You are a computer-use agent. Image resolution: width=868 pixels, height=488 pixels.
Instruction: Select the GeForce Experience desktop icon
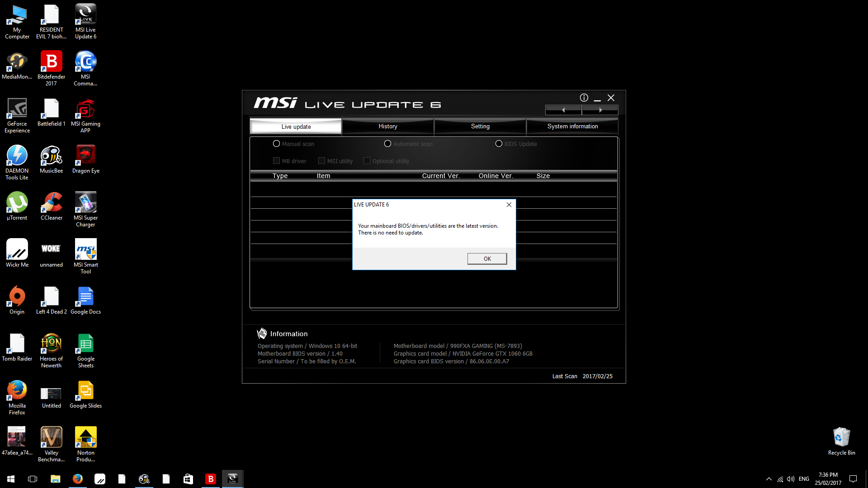point(17,116)
